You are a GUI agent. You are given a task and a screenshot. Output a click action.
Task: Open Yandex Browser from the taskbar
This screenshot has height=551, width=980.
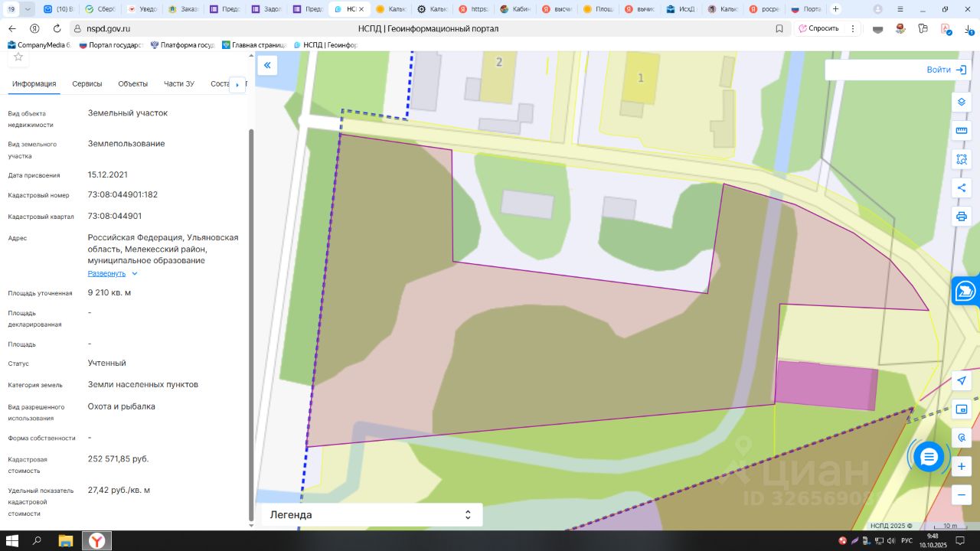(97, 540)
